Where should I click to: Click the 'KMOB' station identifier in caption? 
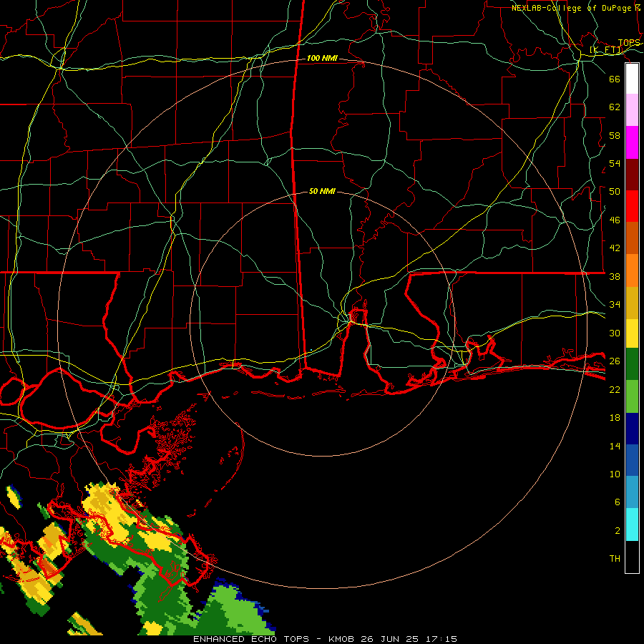coord(341,639)
